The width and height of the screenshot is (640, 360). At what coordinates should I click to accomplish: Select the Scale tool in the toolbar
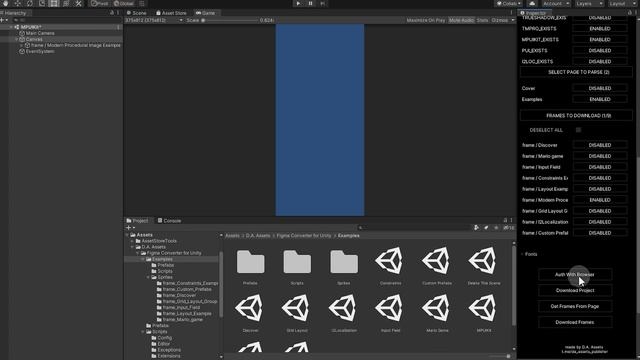coord(42,3)
